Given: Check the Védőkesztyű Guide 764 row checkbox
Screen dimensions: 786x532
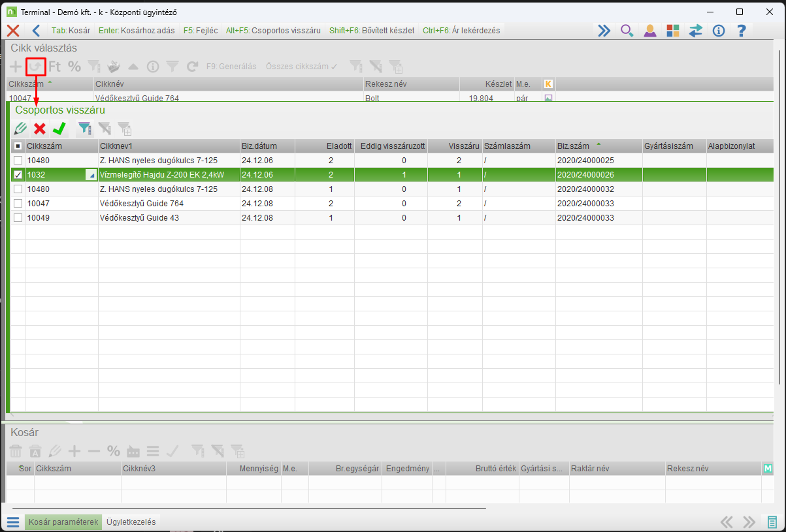Looking at the screenshot, I should click(x=18, y=203).
